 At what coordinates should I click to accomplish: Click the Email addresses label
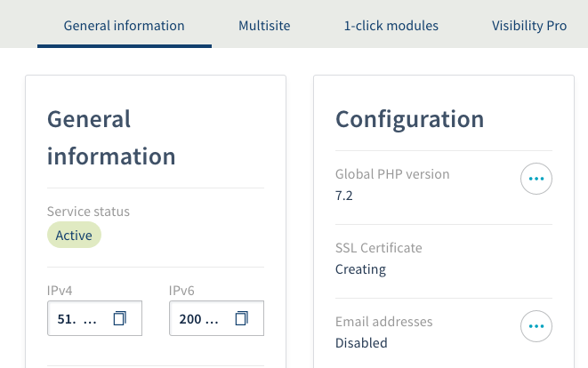click(x=383, y=322)
